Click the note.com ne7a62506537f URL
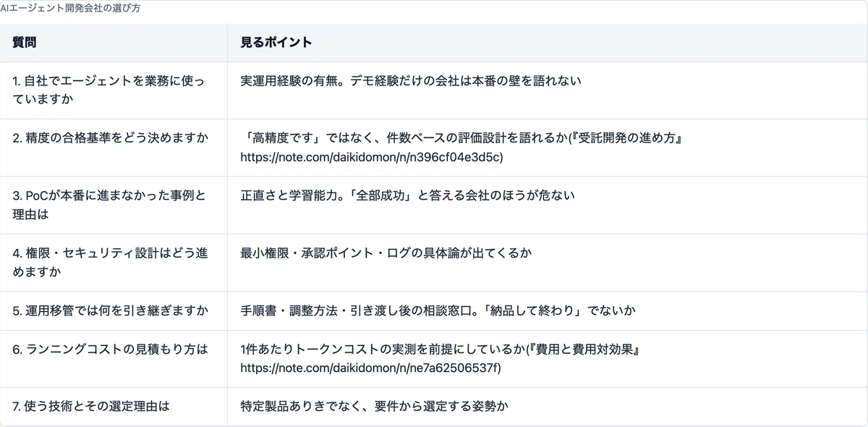Screen dimensions: 868x427 [x=370, y=368]
